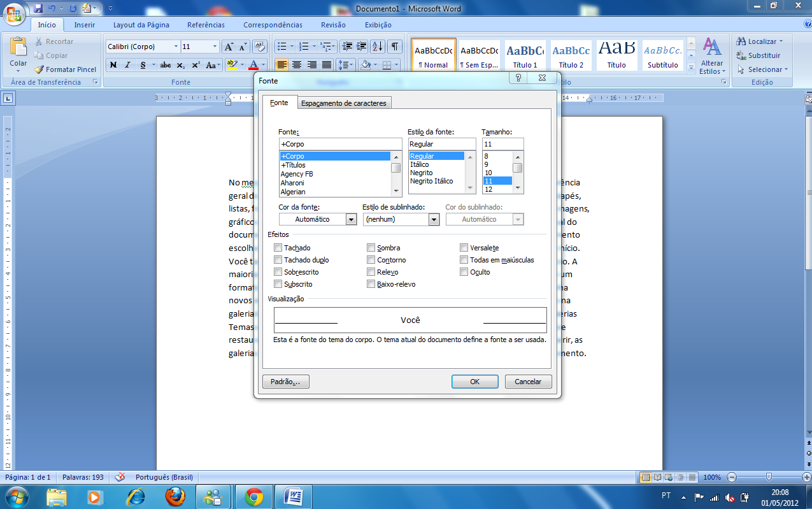812x509 pixels.
Task: Open Cor da fonte dropdown
Action: 351,219
